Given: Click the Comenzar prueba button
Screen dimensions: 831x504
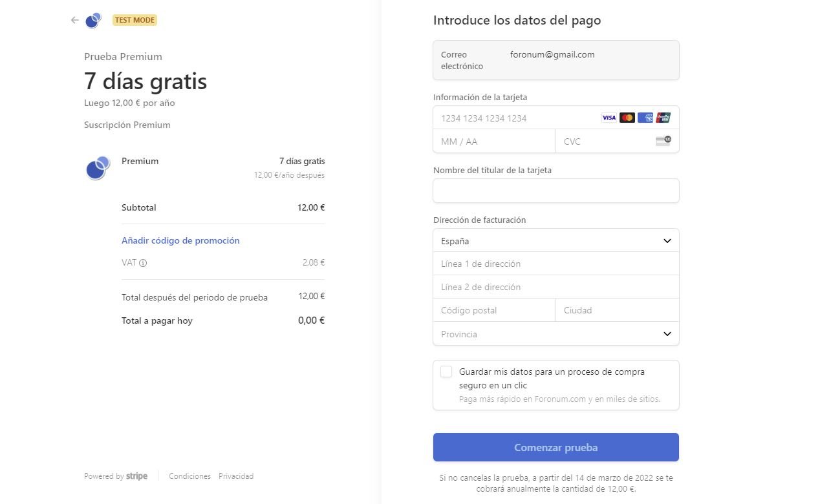Looking at the screenshot, I should 556,447.
